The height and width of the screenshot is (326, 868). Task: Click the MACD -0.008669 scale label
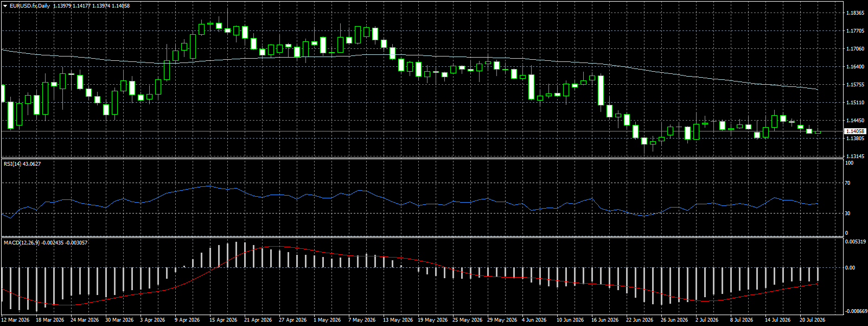[856, 311]
